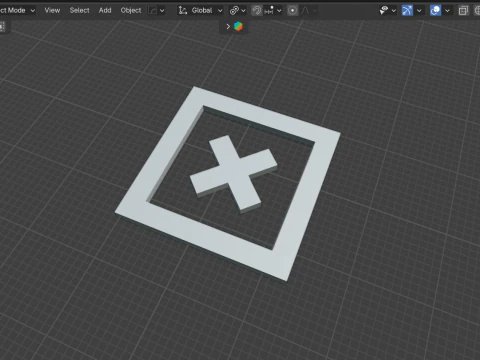480x360 pixels.
Task: Open the object visibility and selectability popover
Action: [x=388, y=11]
